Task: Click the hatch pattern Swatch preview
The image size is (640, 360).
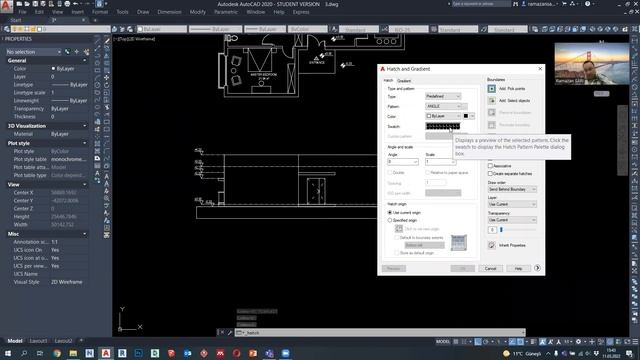Action: click(x=443, y=126)
